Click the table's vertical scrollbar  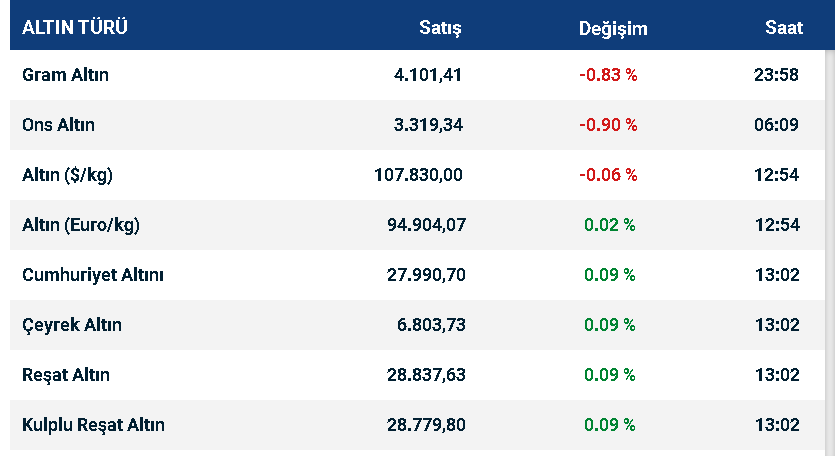pos(830,251)
